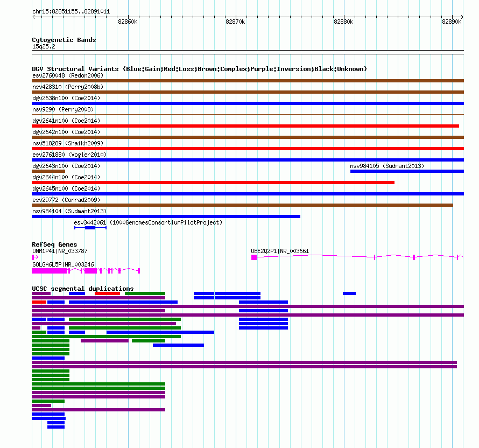479x448 pixels.
Task: Select the blue nsv984105 gain bar
Action: [407, 171]
